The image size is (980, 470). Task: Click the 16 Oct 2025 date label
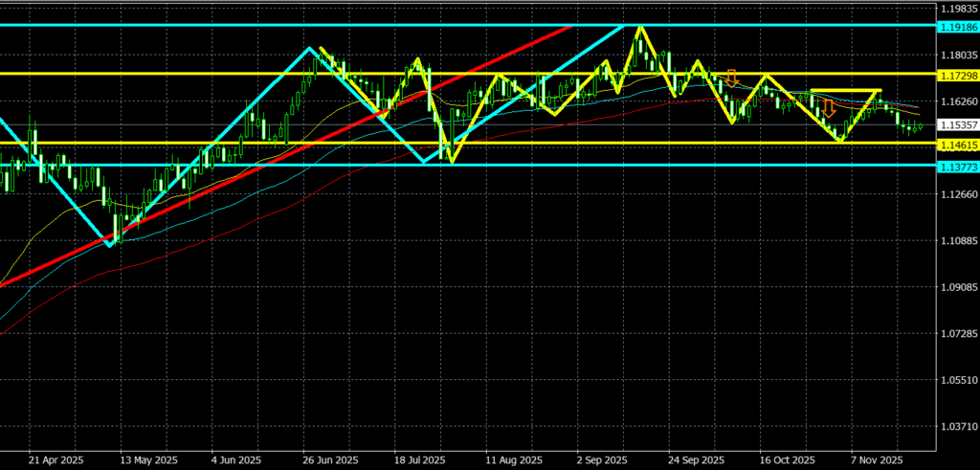tap(784, 459)
